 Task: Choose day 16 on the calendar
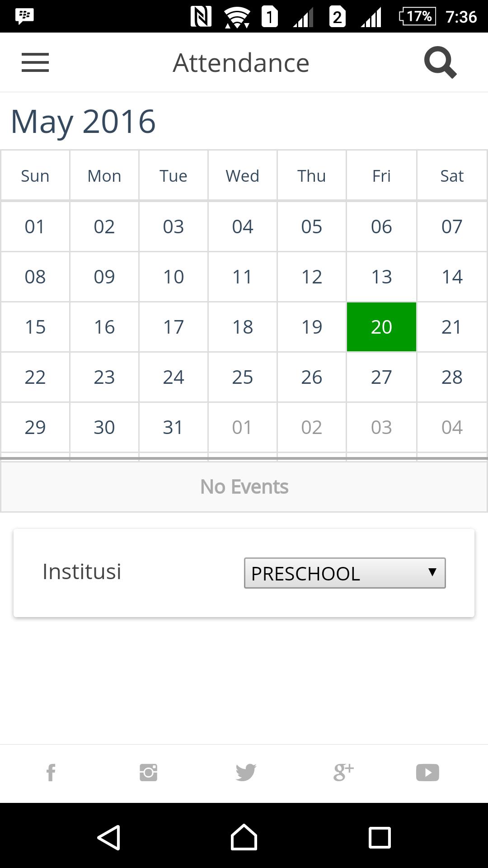104,327
